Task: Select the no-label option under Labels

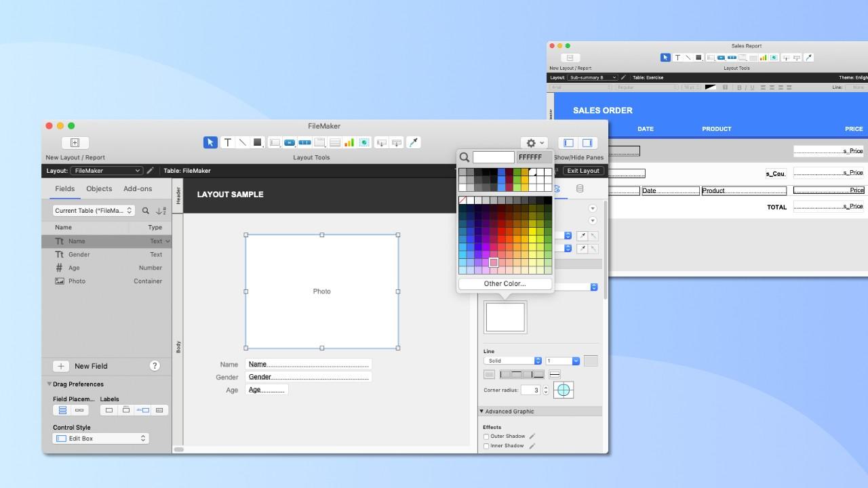Action: (109, 410)
